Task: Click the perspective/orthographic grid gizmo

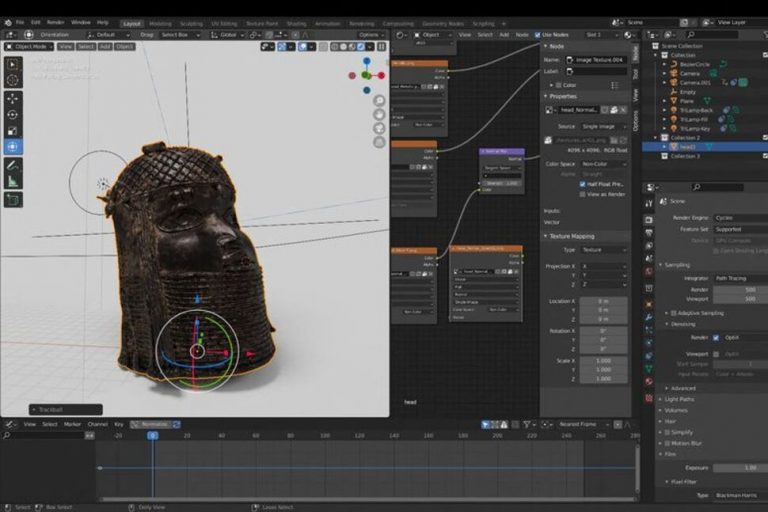Action: [379, 142]
